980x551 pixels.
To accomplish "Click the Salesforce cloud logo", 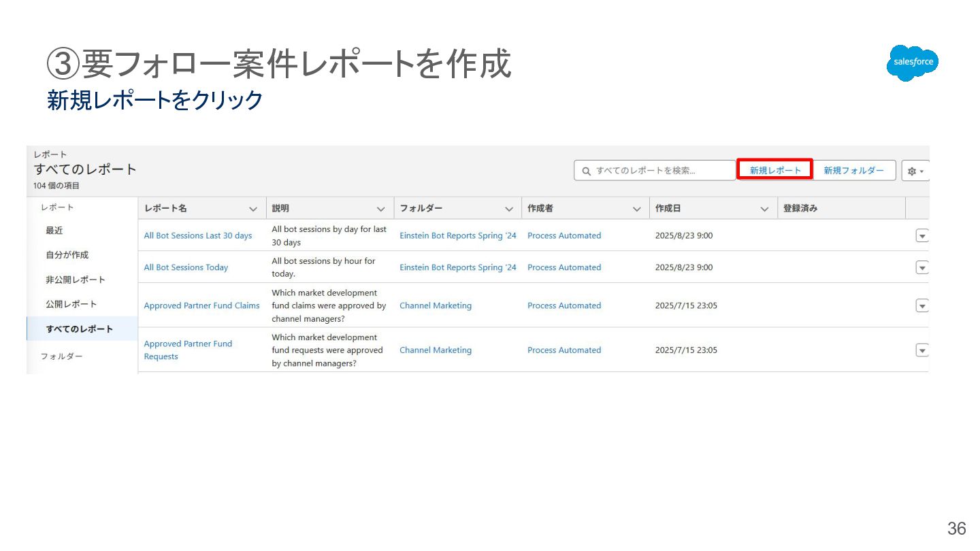I will pyautogui.click(x=913, y=63).
